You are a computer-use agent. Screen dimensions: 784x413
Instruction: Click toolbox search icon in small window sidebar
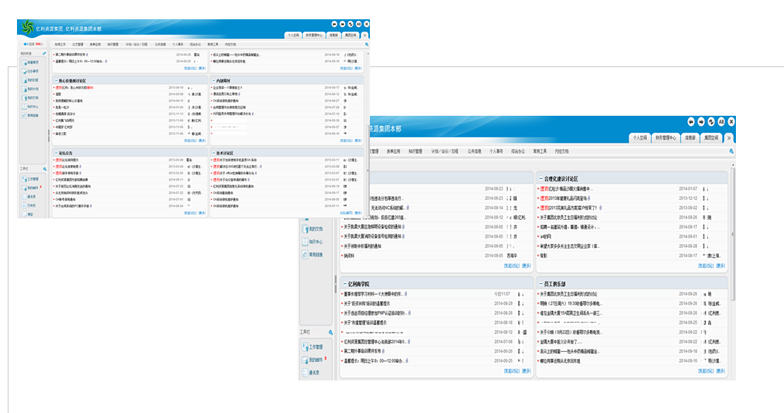point(44,169)
